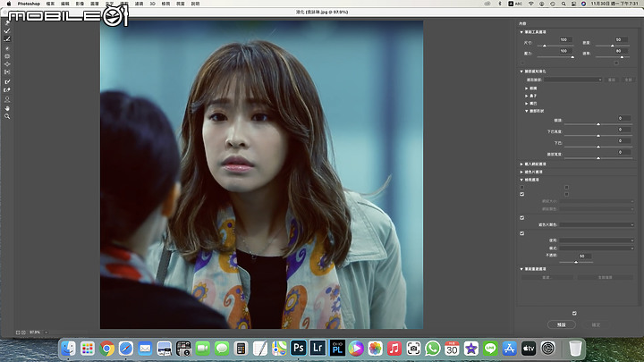Open the Music app from the Dock
The height and width of the screenshot is (362, 644).
(394, 349)
